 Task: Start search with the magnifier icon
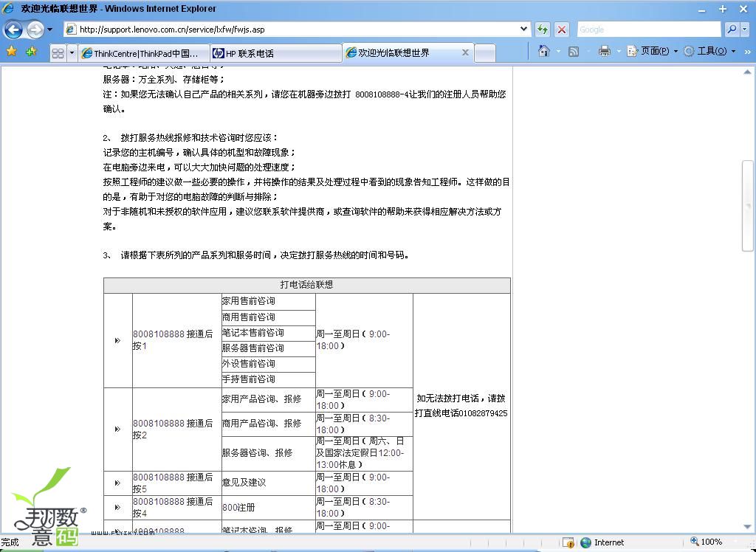coord(732,30)
